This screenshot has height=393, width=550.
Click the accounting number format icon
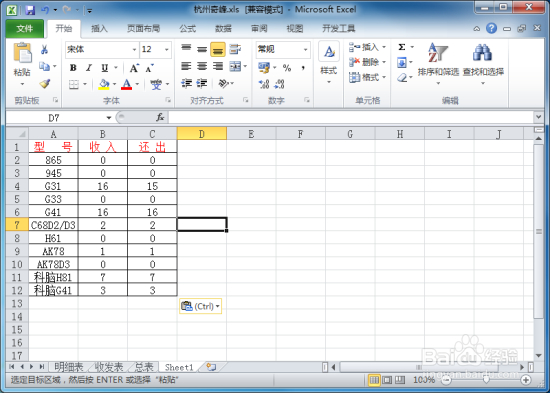click(x=264, y=67)
